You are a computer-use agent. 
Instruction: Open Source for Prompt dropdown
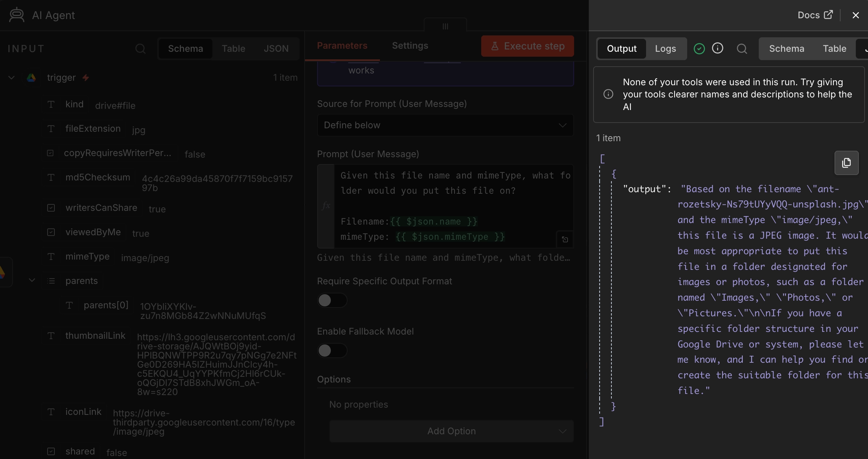[445, 125]
